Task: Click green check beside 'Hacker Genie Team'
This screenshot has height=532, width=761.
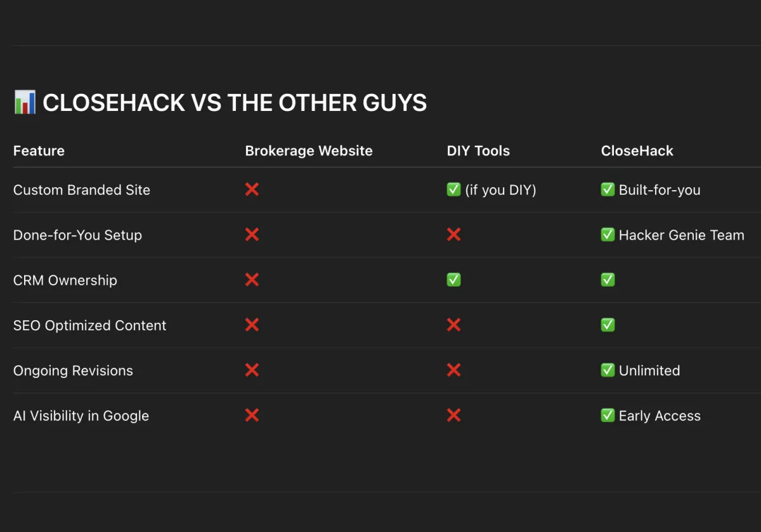Action: pos(608,235)
